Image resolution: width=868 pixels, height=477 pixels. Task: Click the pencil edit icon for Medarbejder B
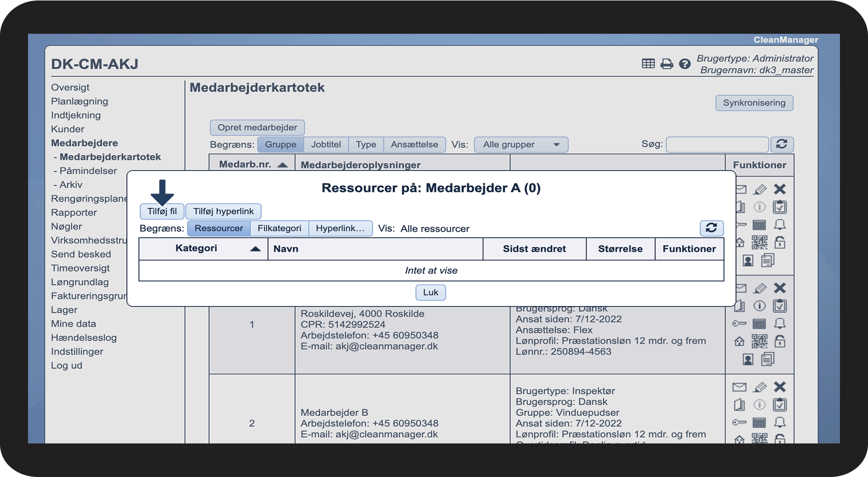point(759,387)
